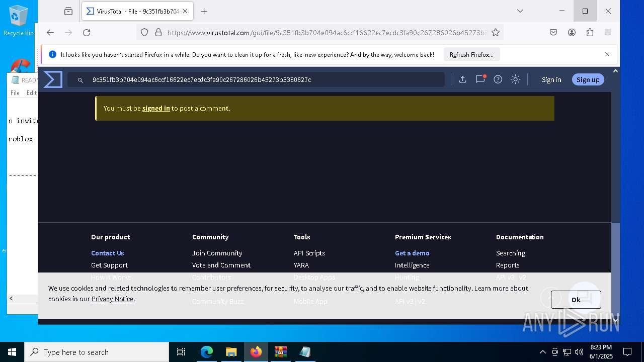The width and height of the screenshot is (644, 362).
Task: Toggle the light/dark theme icon
Action: click(x=515, y=79)
